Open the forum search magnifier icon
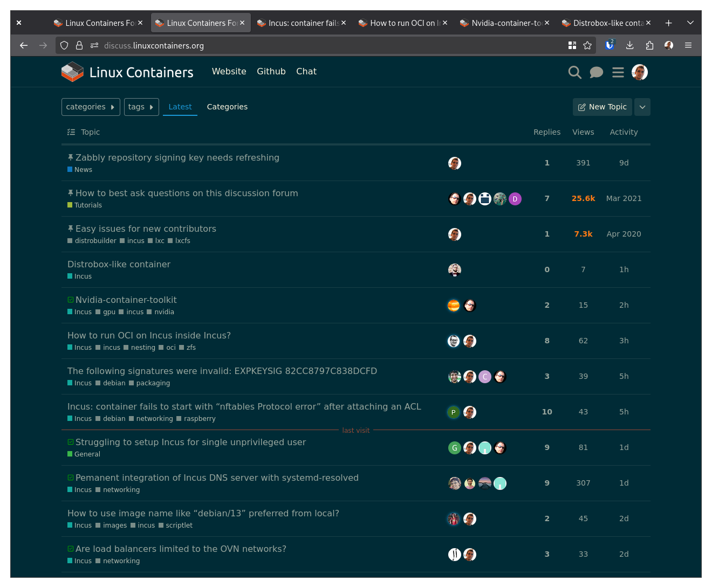The height and width of the screenshot is (588, 712). (x=574, y=72)
